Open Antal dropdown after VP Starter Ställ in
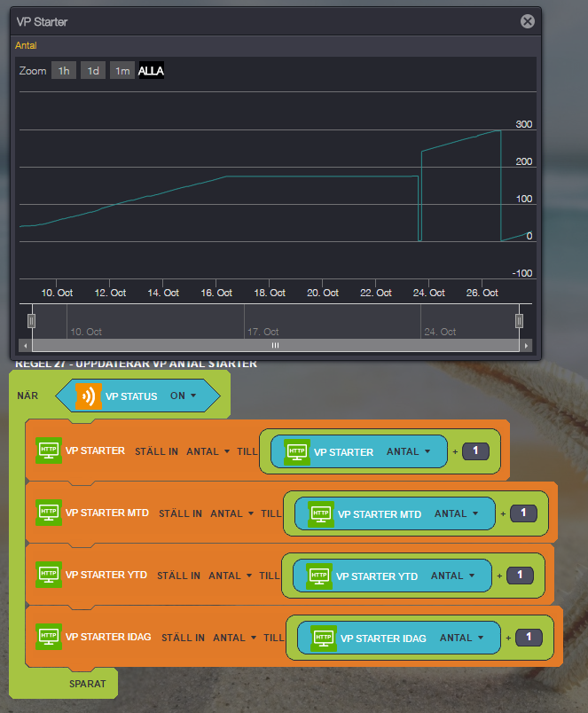Image resolution: width=588 pixels, height=713 pixels. pos(208,451)
